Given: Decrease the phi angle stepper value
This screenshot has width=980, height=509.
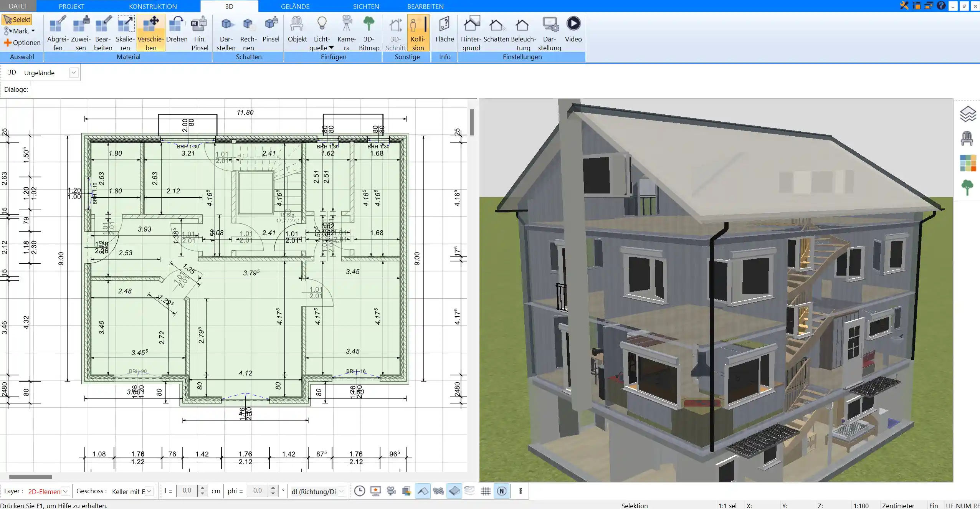Looking at the screenshot, I should click(273, 493).
